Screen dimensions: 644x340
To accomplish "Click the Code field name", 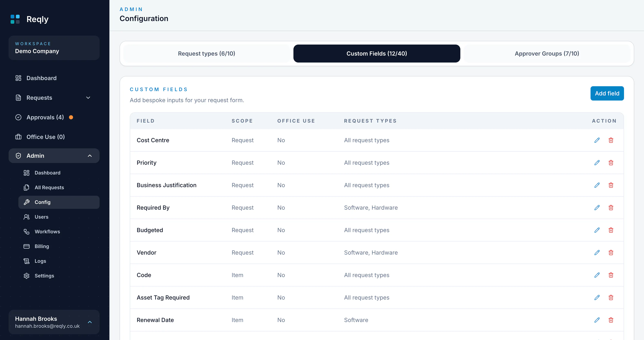I will [144, 275].
